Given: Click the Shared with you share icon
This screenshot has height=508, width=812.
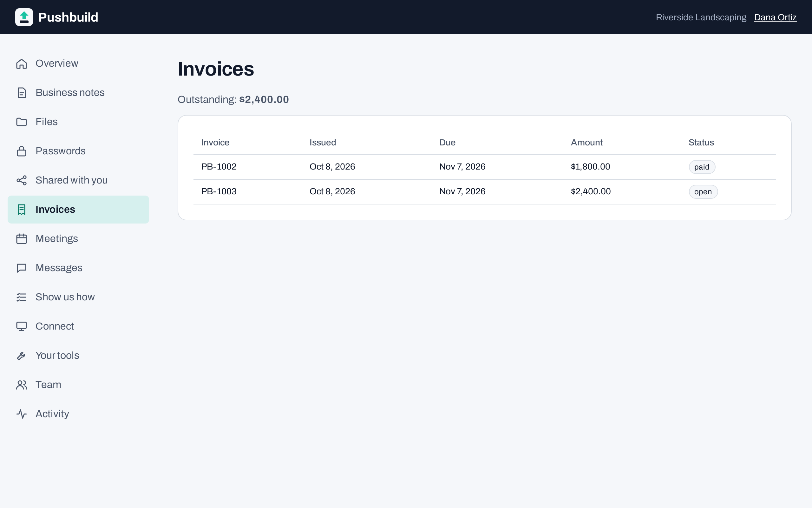Looking at the screenshot, I should click(22, 180).
